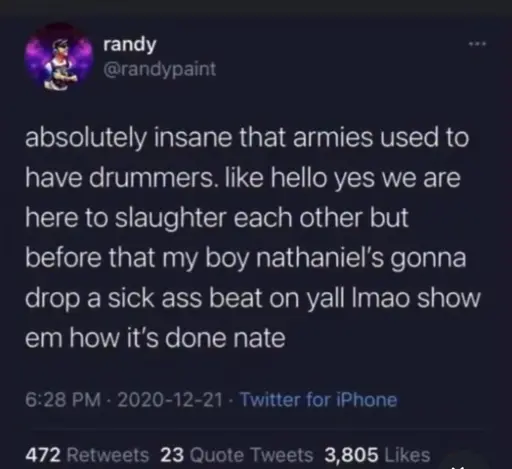Click the 6:28 PM timestamp

(63, 399)
